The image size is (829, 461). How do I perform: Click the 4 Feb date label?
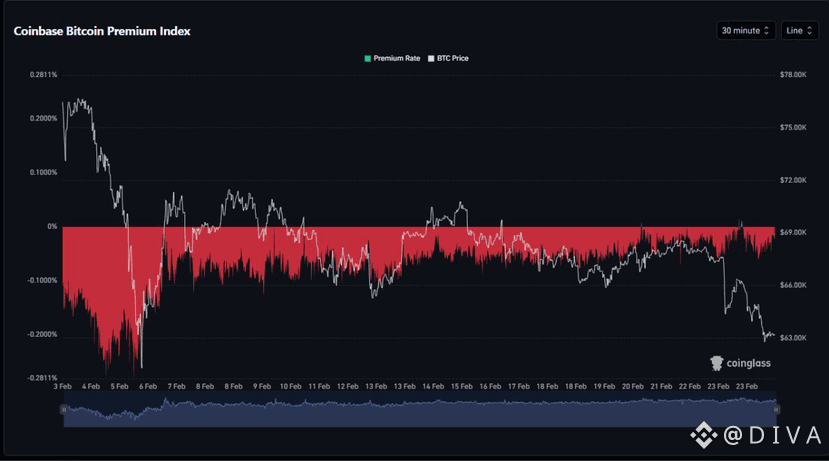(91, 386)
